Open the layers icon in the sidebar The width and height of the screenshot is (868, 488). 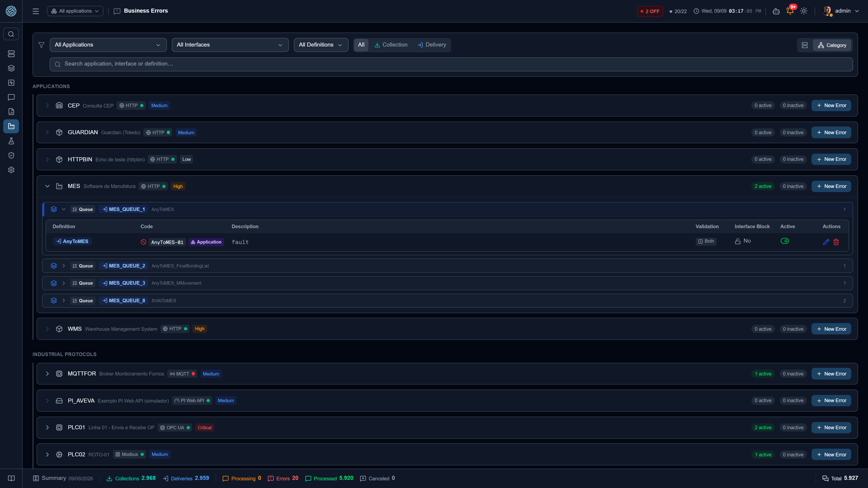11,68
